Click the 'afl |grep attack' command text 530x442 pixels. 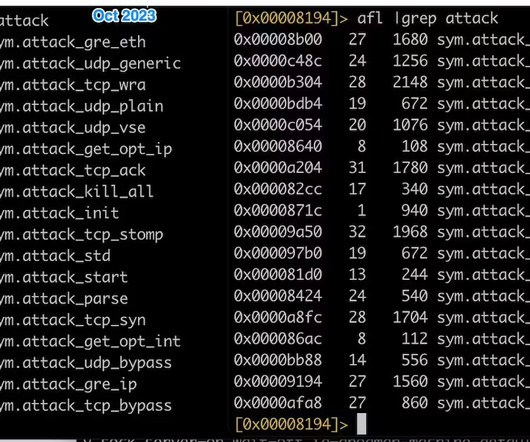tap(428, 18)
